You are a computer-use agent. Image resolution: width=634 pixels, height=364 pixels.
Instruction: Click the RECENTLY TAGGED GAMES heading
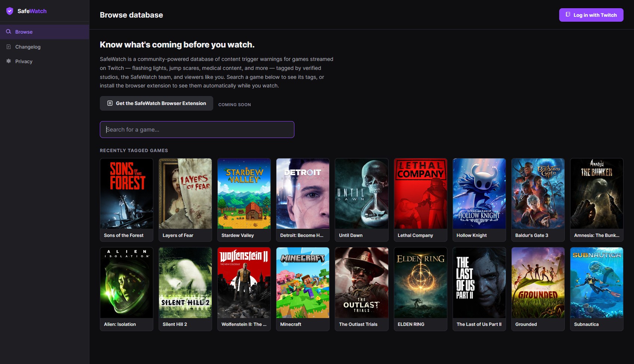[x=134, y=150]
